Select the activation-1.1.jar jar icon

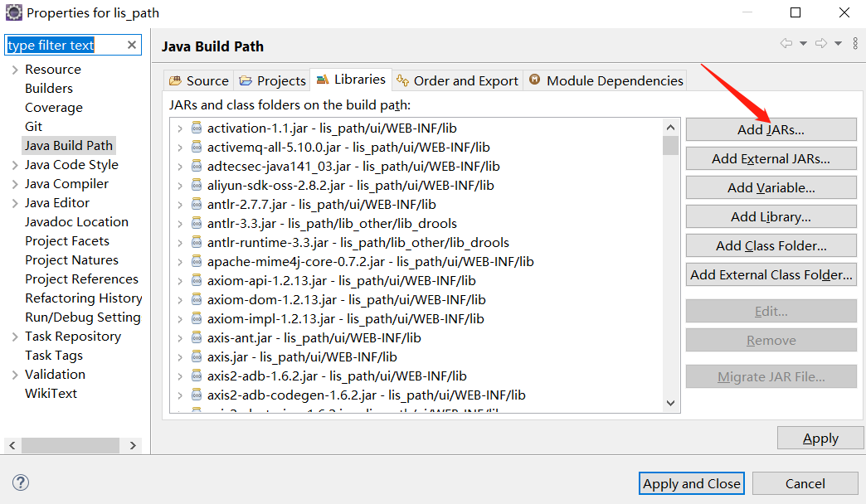197,128
